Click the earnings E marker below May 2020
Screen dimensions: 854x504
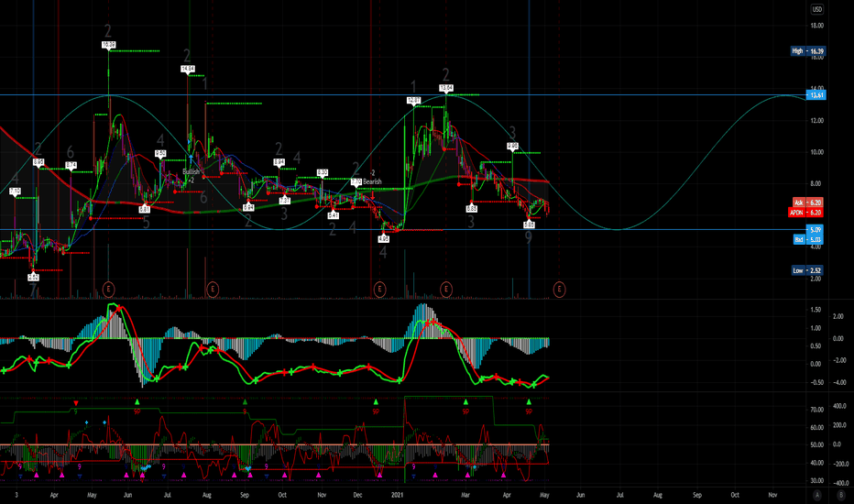coord(108,290)
